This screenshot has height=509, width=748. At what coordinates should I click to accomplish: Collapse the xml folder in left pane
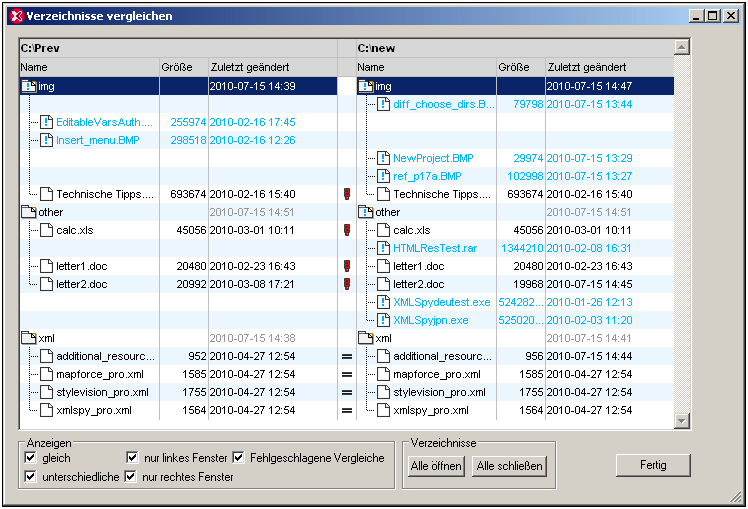coord(27,338)
